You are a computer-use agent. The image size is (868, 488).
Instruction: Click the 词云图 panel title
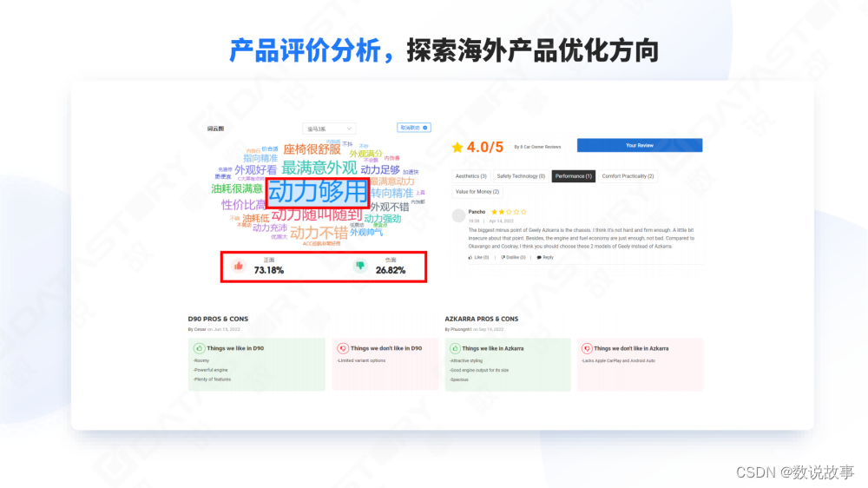pos(215,129)
